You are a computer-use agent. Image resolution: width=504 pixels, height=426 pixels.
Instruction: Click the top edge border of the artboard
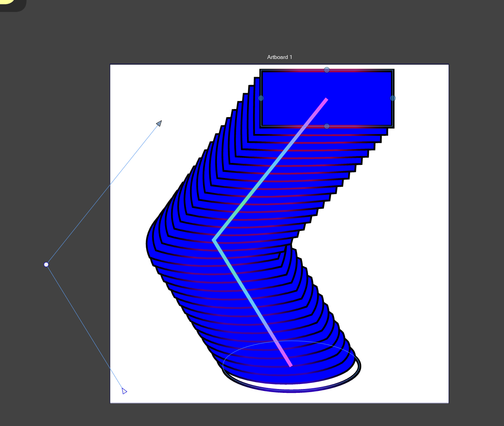coord(192,64)
